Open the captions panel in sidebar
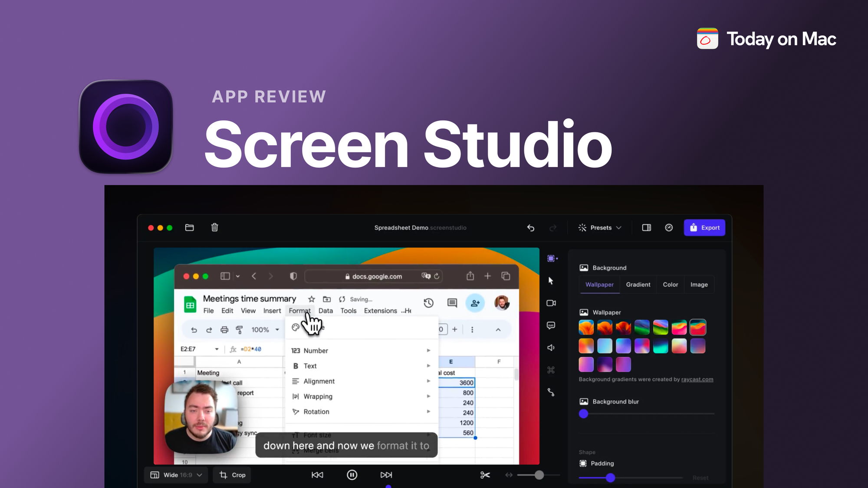868x488 pixels. click(x=551, y=325)
